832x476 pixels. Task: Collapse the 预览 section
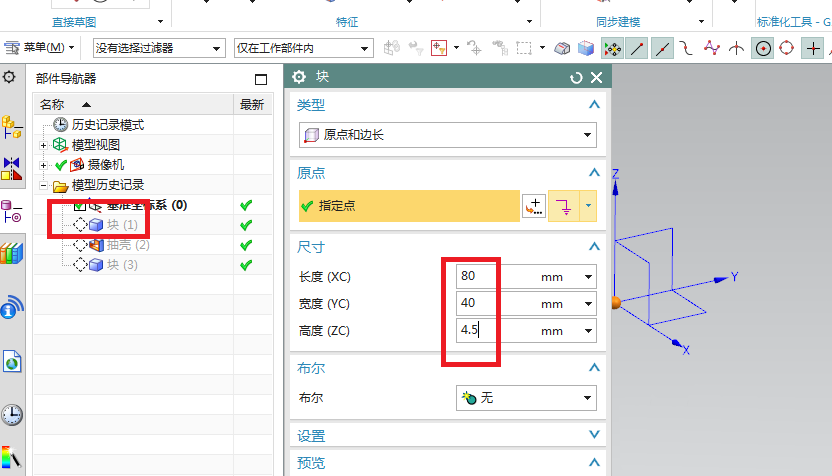pos(594,462)
